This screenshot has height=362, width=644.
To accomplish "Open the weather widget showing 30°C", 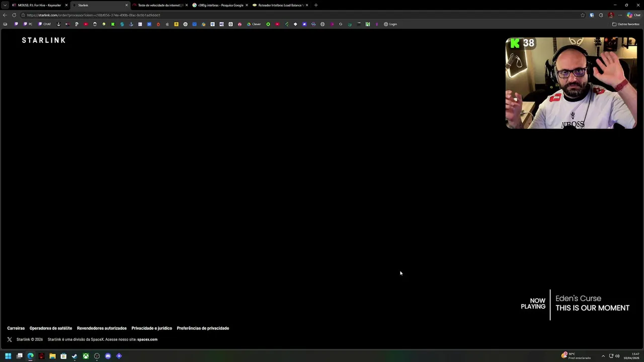I will point(576,356).
